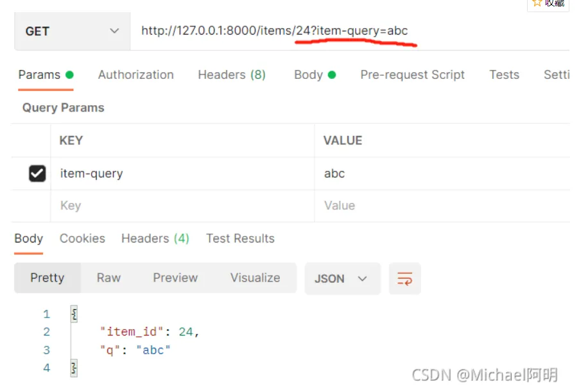Select the Visualize view button

(x=255, y=278)
